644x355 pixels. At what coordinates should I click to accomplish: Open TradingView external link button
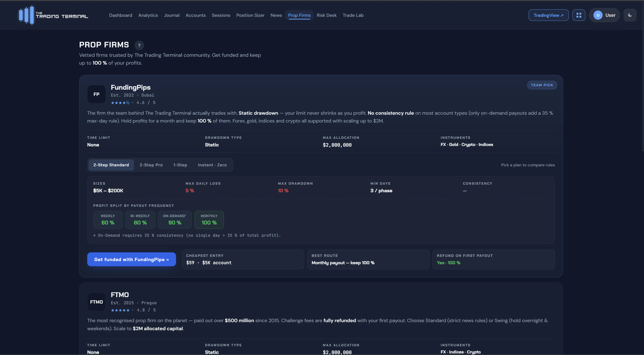coord(548,15)
